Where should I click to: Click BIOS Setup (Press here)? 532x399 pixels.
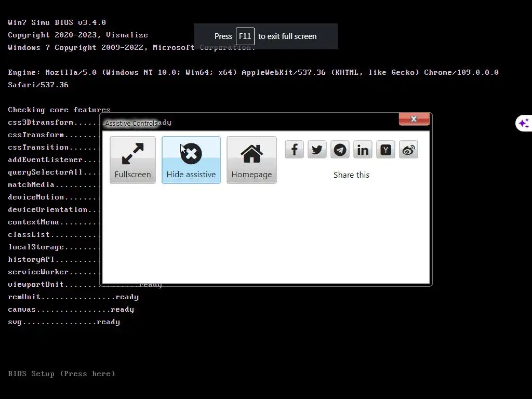tap(61, 374)
